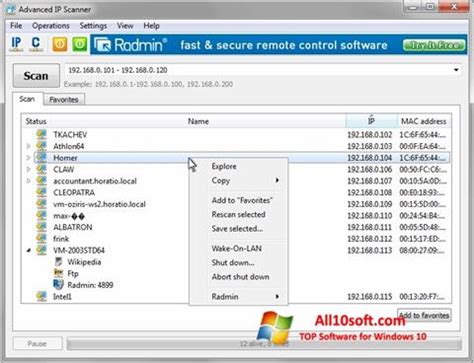Open the Help menu
This screenshot has height=363, width=474.
(x=151, y=26)
